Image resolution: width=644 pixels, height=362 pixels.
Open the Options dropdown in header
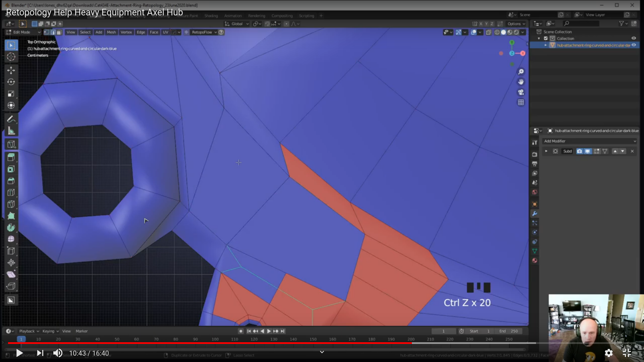[516, 24]
